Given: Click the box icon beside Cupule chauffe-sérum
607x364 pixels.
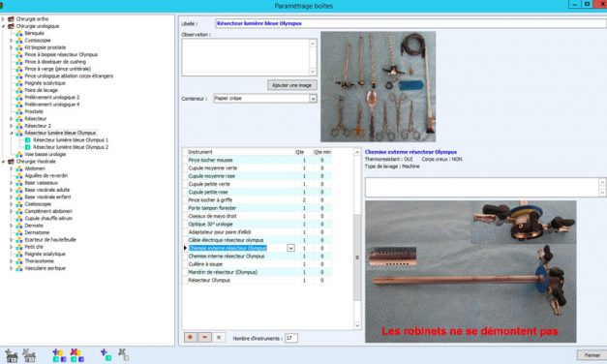Looking at the screenshot, I should point(19,219).
